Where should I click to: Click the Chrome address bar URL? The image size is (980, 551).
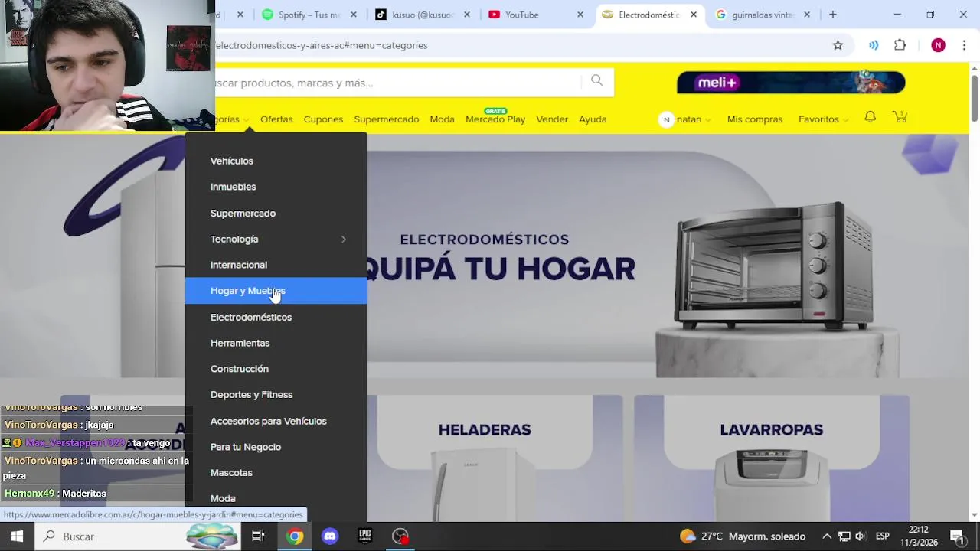[x=322, y=45]
